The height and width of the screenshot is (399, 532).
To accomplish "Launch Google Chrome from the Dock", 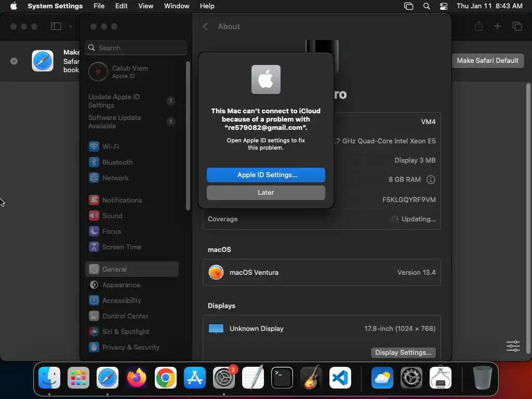I will 166,378.
